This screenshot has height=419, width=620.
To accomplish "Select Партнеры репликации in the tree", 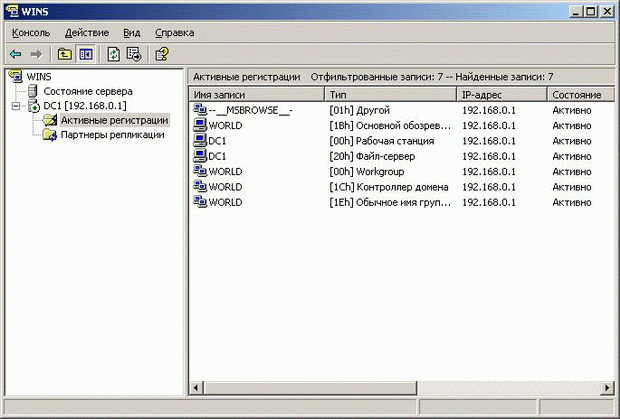I will click(112, 135).
